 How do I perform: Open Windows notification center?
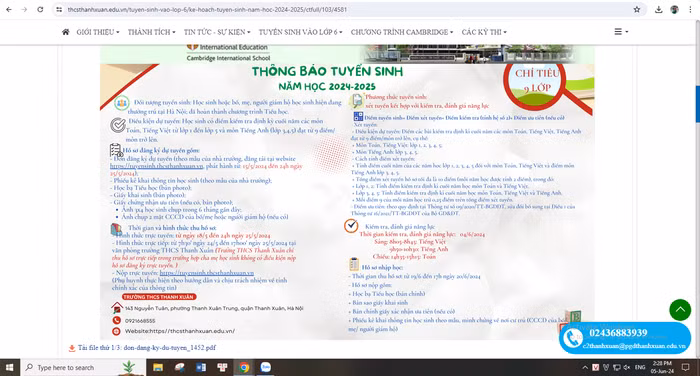(685, 367)
